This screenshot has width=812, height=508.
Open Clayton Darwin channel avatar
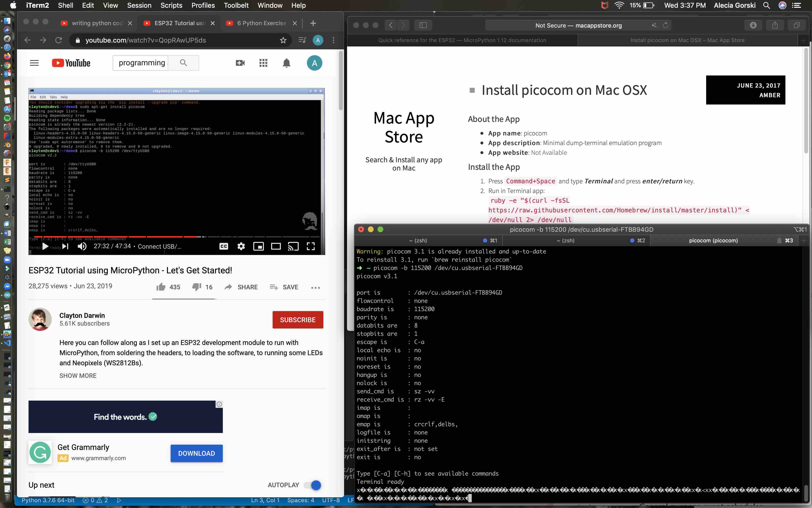coord(40,319)
